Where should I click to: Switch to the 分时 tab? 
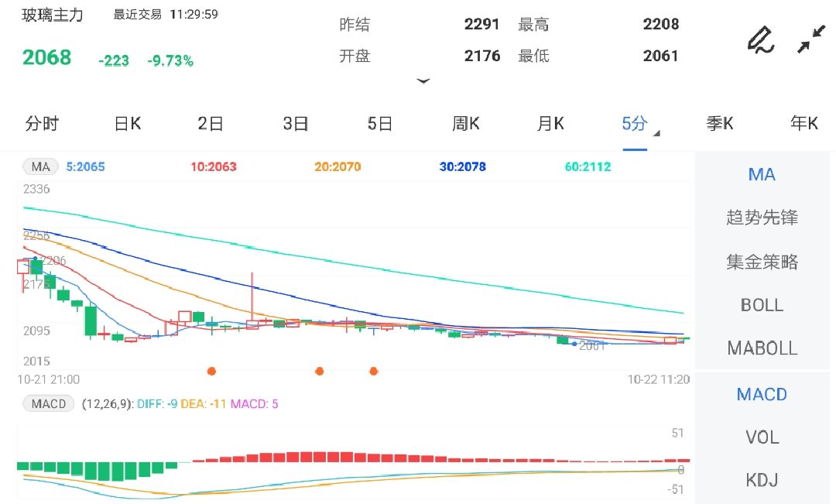click(x=42, y=124)
